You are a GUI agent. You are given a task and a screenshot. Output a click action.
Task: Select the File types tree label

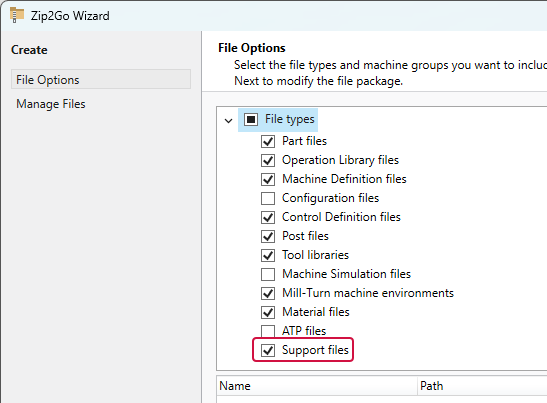click(290, 119)
